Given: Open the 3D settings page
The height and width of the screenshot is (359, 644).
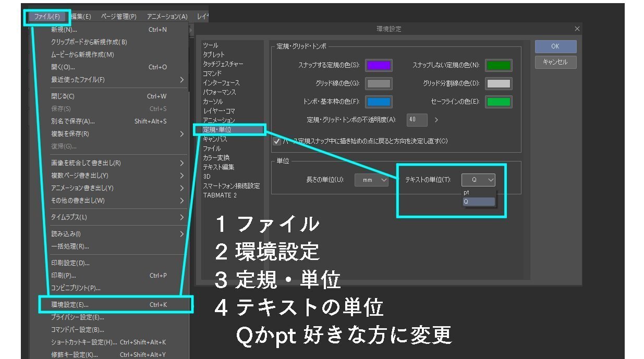Looking at the screenshot, I should pyautogui.click(x=209, y=176).
